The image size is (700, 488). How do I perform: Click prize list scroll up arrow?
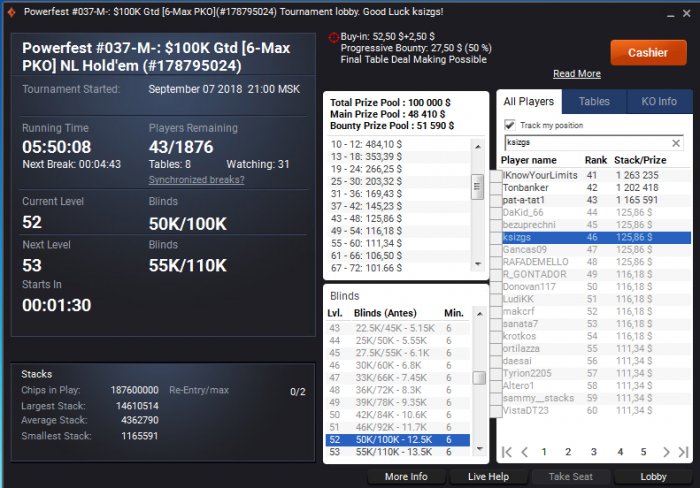point(478,146)
